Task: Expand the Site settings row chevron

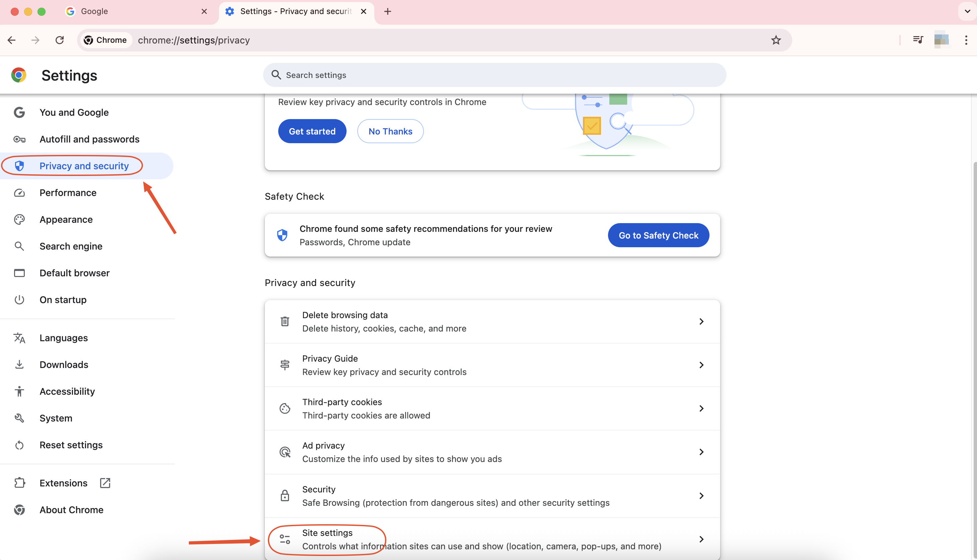Action: (701, 539)
